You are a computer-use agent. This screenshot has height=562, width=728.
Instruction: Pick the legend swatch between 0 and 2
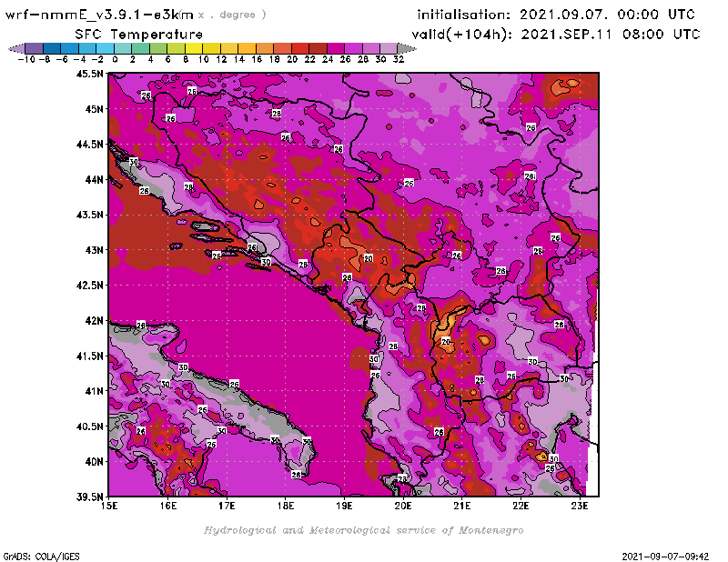pos(123,48)
